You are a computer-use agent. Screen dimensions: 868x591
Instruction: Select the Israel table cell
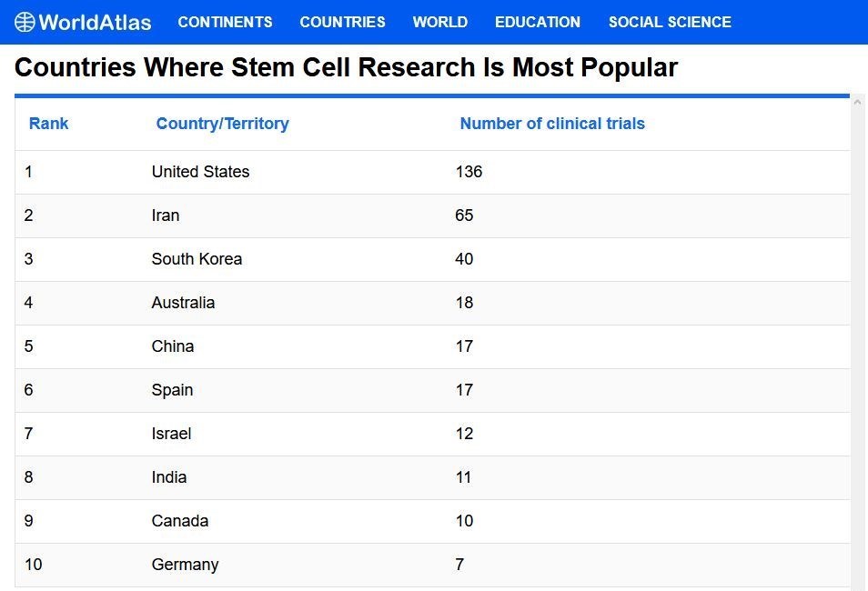171,434
